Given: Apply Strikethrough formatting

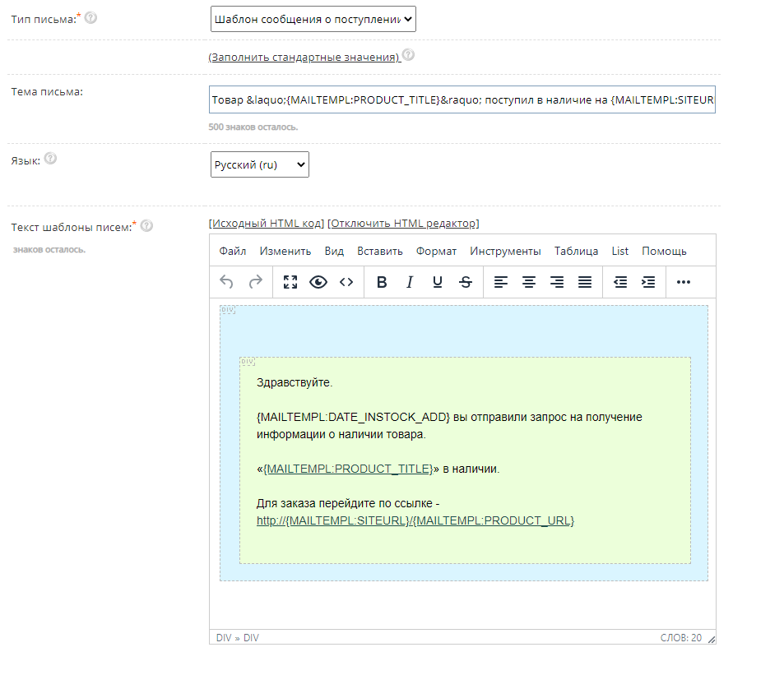Looking at the screenshot, I should pos(466,282).
